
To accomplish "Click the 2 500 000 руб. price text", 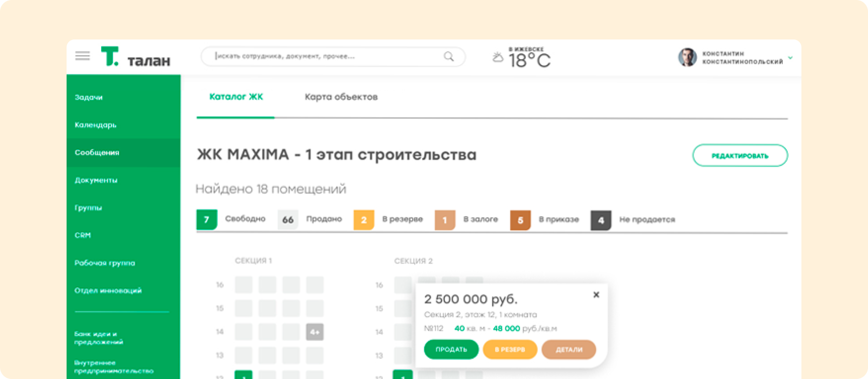I will pos(470,299).
